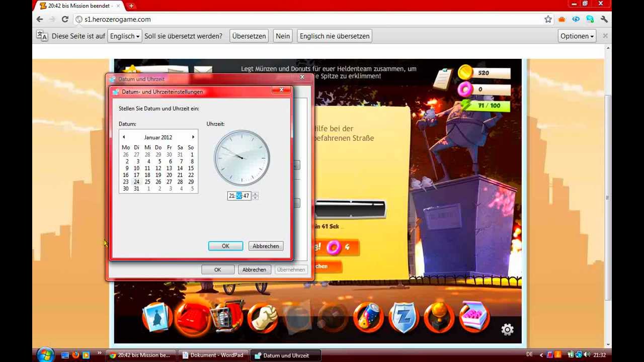Image resolution: width=644 pixels, height=362 pixels.
Task: Switch to Chrome taskbar item
Action: [141, 355]
